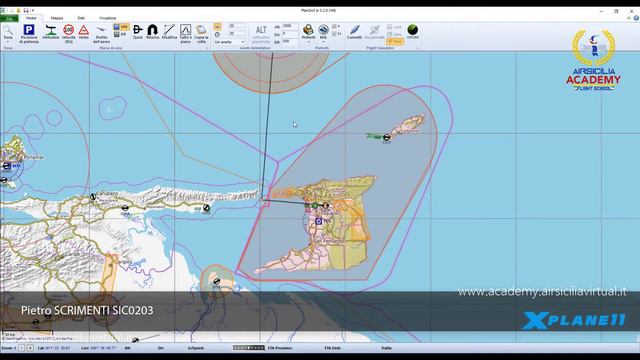The image size is (640, 360).
Task: Click the second ring distance field
Action: 236,34
